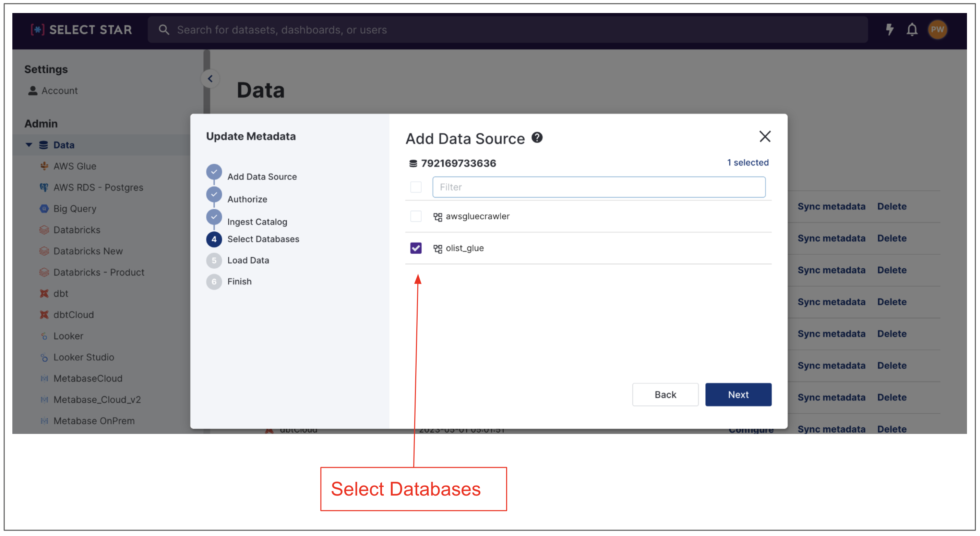Open the Account settings item
This screenshot has height=536, width=980.
point(59,90)
